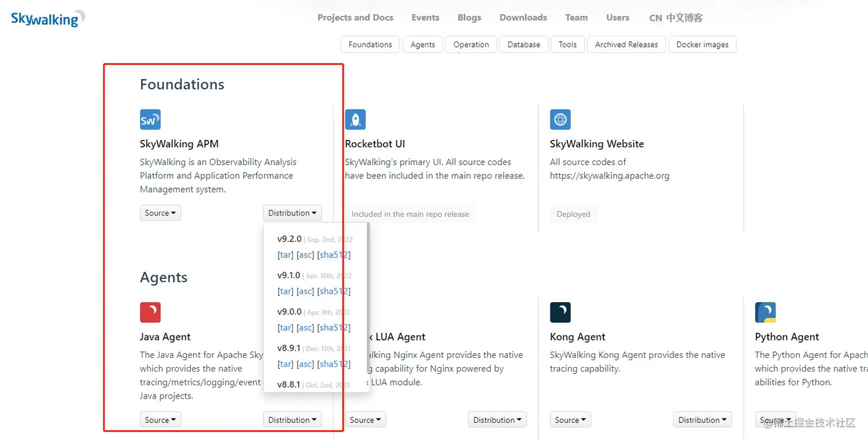
Task: Click the skywalking.apache.org URL text
Action: (610, 176)
